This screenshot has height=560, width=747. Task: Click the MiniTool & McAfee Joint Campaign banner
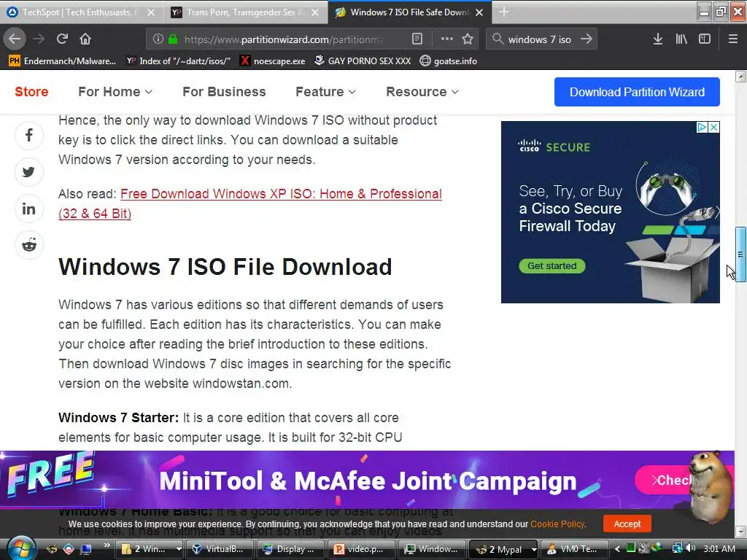(x=368, y=481)
